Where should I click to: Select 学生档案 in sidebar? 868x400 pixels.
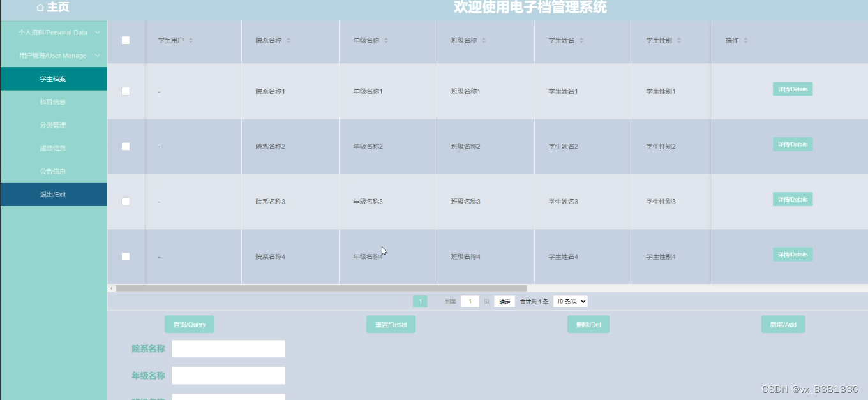click(x=54, y=78)
